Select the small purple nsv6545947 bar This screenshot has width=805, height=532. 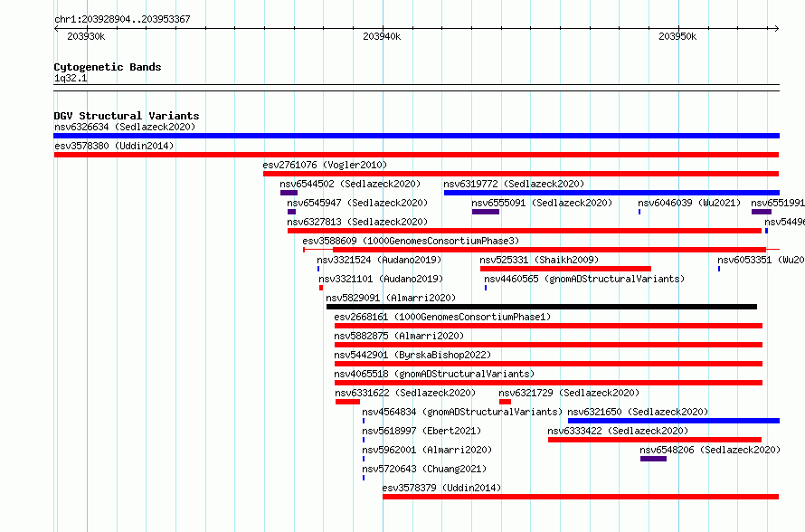pos(291,212)
